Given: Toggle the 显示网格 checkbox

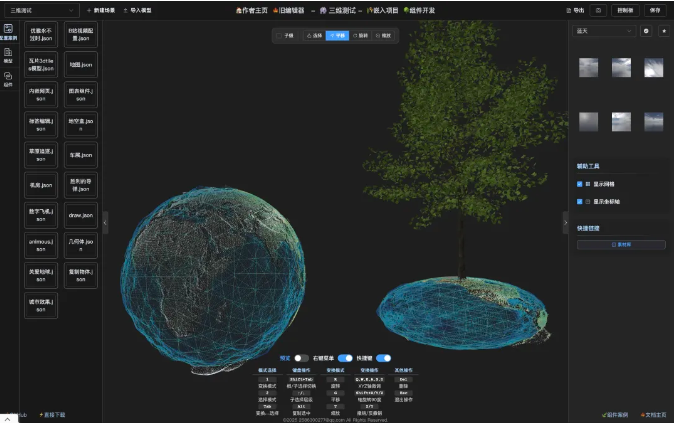Looking at the screenshot, I should [x=580, y=184].
